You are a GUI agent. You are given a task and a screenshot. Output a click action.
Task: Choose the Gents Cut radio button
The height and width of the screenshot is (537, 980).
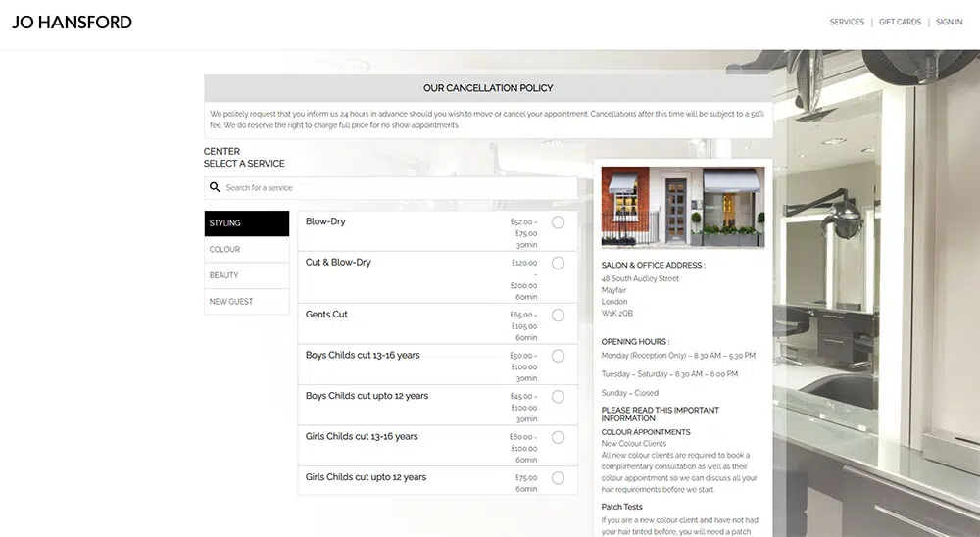pos(558,316)
